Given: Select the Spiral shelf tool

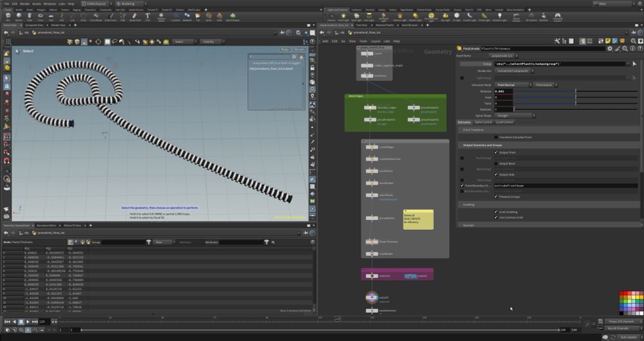Looking at the screenshot, I should pyautogui.click(x=209, y=17).
